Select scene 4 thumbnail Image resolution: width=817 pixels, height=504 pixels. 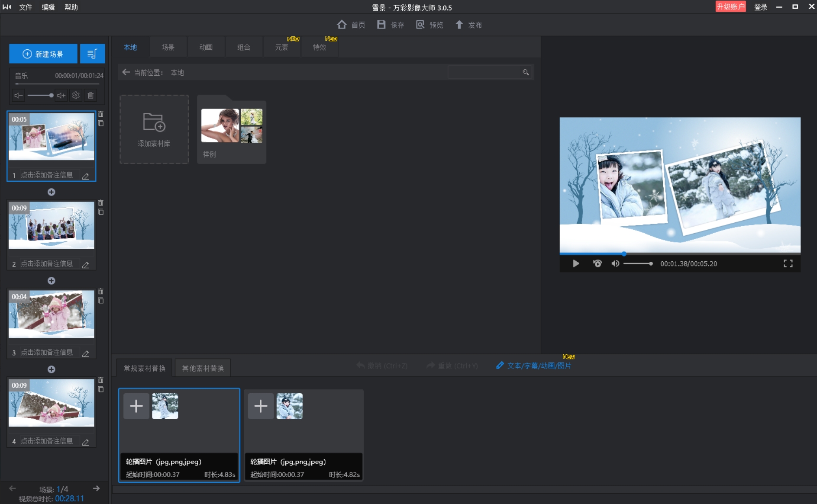tap(51, 402)
